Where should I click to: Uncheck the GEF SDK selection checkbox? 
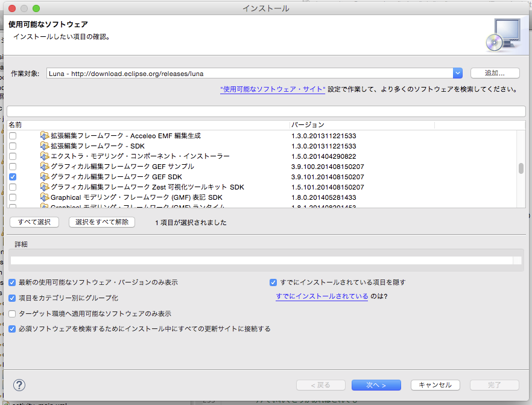tap(13, 177)
